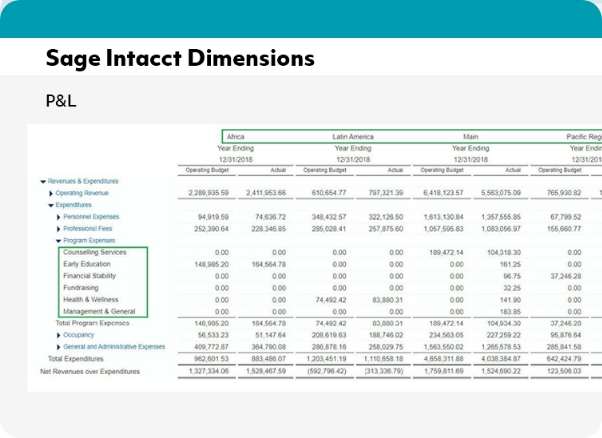602x438 pixels.
Task: Select the Africa column header
Action: 236,136
